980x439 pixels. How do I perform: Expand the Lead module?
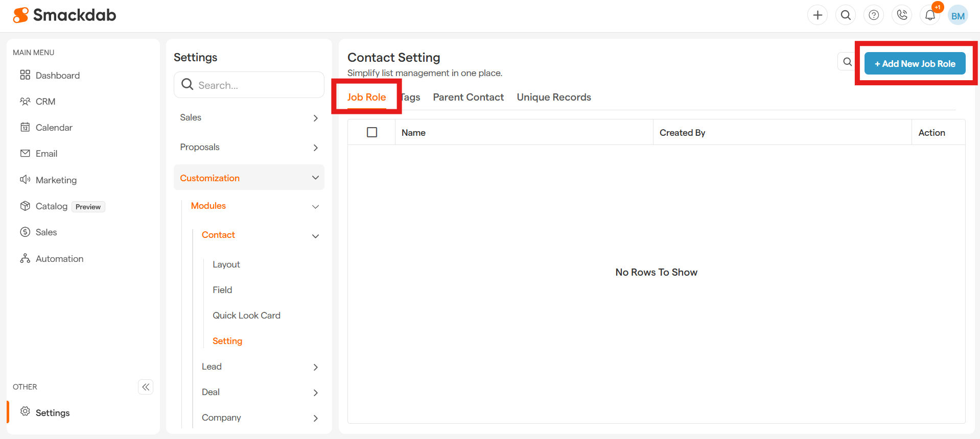260,367
